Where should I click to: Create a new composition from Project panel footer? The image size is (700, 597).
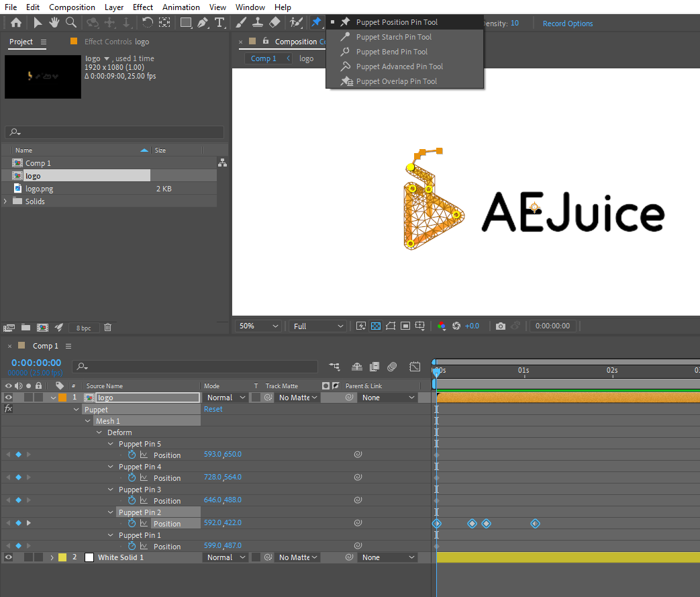point(42,328)
